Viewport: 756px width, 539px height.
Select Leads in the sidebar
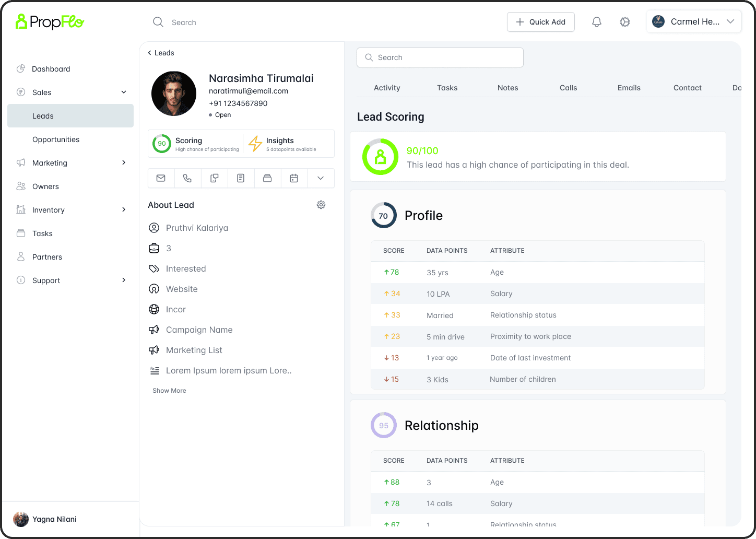tap(70, 116)
